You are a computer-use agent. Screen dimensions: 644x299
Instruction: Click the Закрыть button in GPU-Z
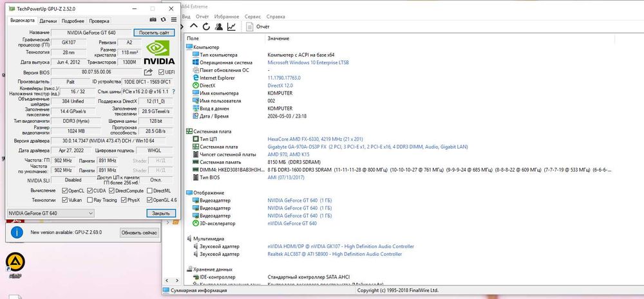[x=161, y=213]
